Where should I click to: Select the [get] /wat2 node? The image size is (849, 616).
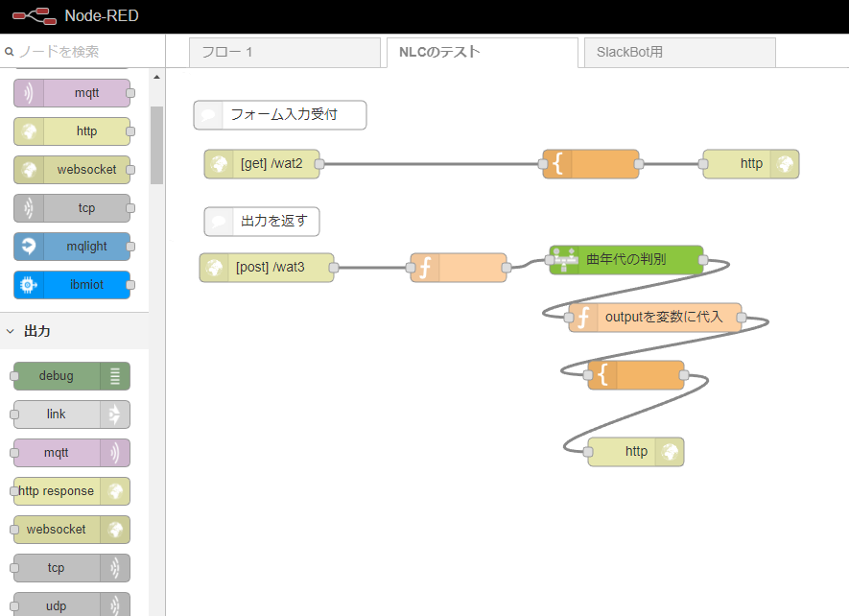coord(262,164)
